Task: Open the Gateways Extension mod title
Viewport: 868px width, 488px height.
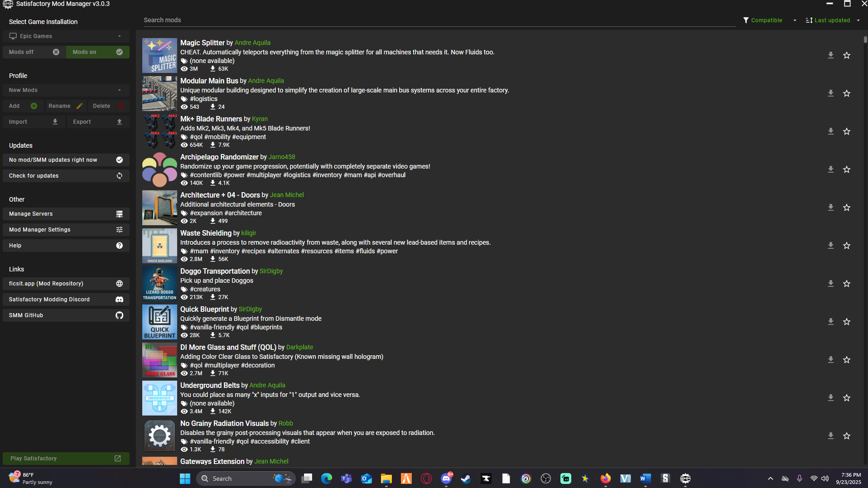Action: point(212,461)
